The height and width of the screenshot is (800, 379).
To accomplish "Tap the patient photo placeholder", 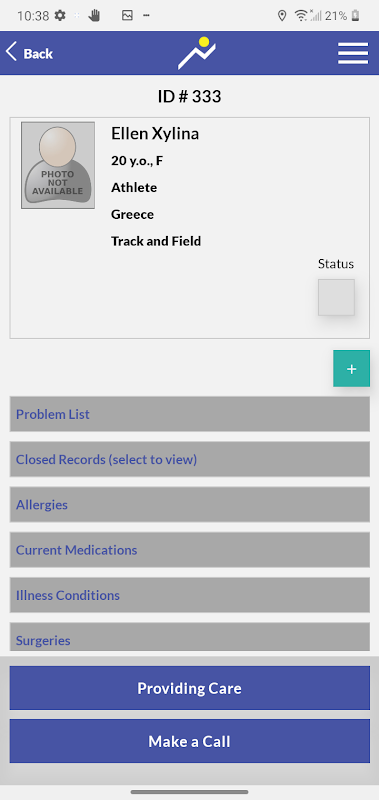I will (x=58, y=165).
